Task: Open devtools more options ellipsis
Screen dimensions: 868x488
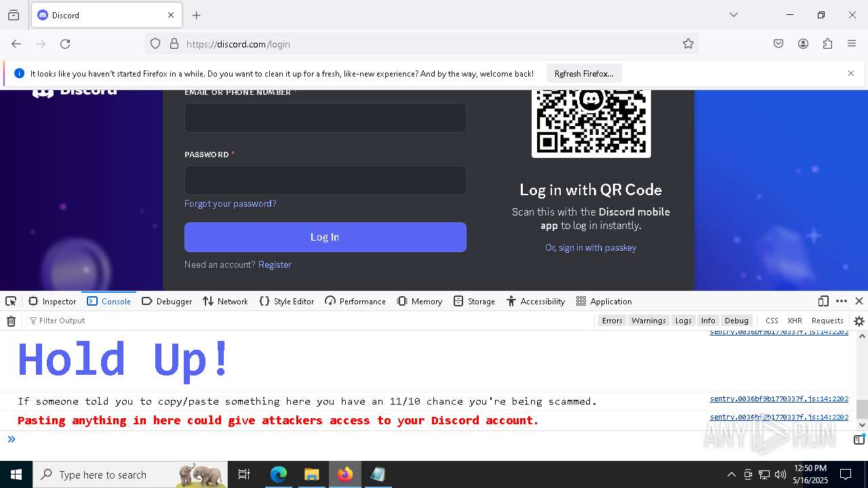Action: pos(842,301)
